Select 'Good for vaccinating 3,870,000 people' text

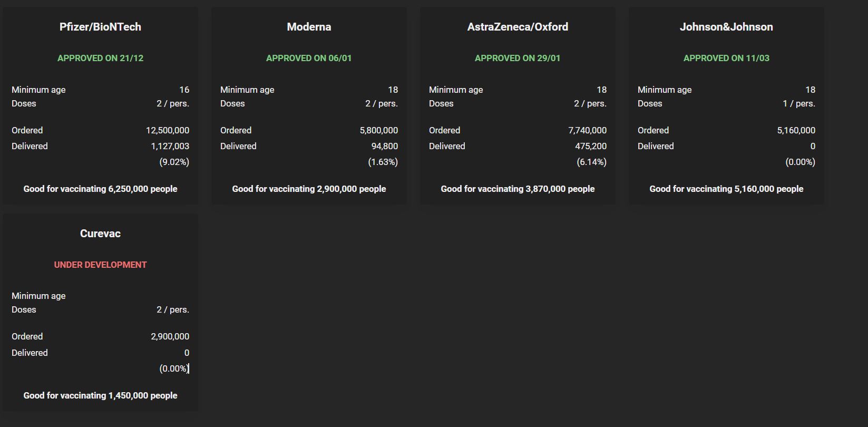(x=518, y=189)
